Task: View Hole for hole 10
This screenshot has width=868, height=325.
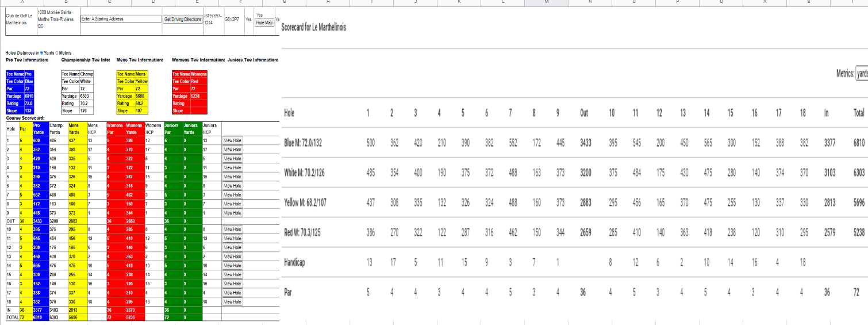Action: (x=233, y=229)
